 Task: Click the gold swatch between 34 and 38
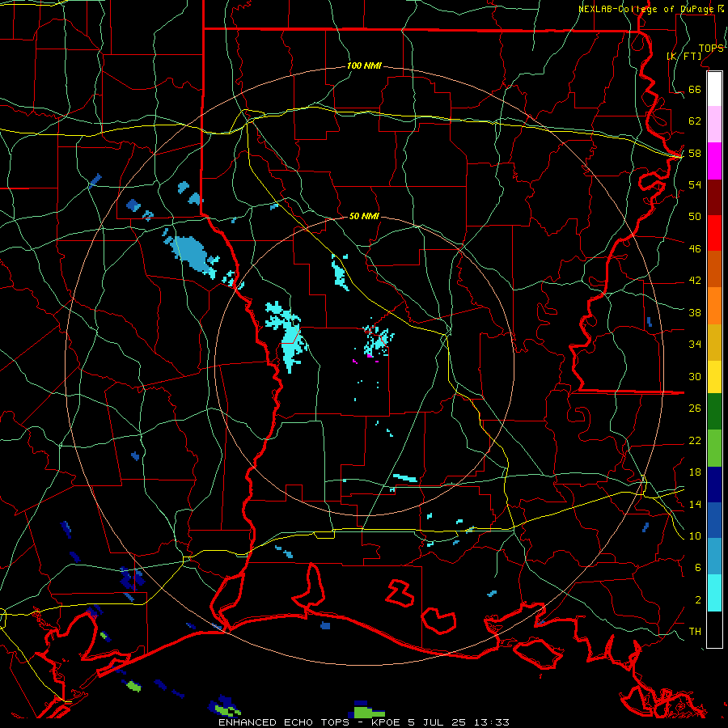coord(714,342)
